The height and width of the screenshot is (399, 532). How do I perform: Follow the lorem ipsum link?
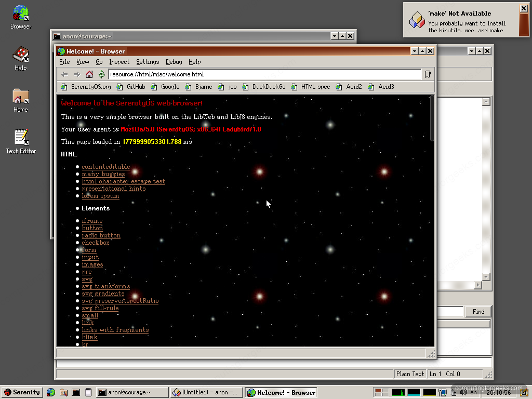coord(100,196)
